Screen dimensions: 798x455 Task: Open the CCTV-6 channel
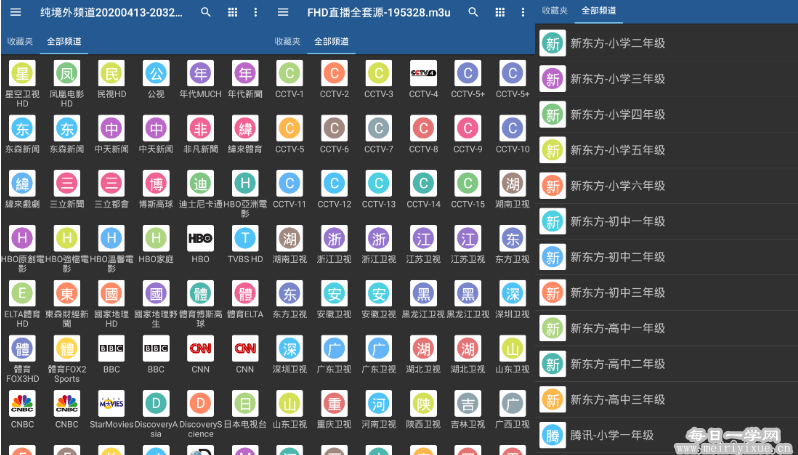click(x=334, y=134)
